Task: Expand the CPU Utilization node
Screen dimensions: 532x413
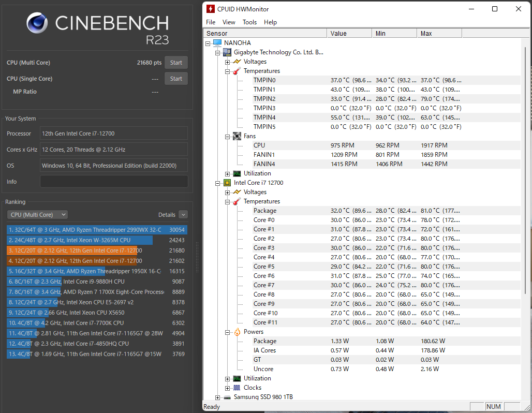Action: [x=227, y=379]
